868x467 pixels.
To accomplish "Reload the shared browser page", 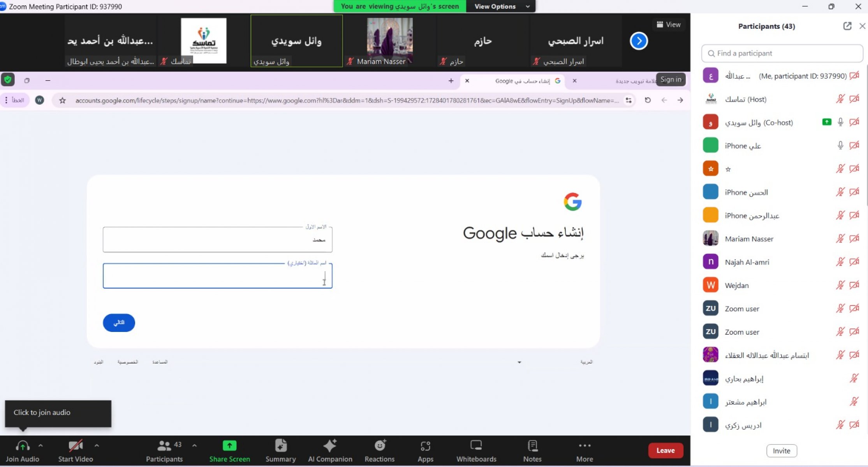I will (648, 100).
